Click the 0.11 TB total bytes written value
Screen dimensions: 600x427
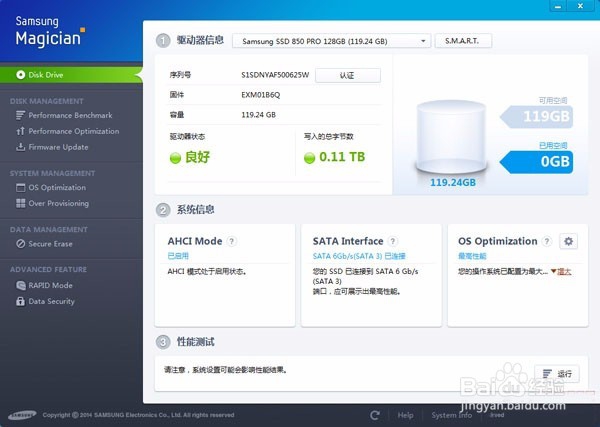click(x=342, y=157)
